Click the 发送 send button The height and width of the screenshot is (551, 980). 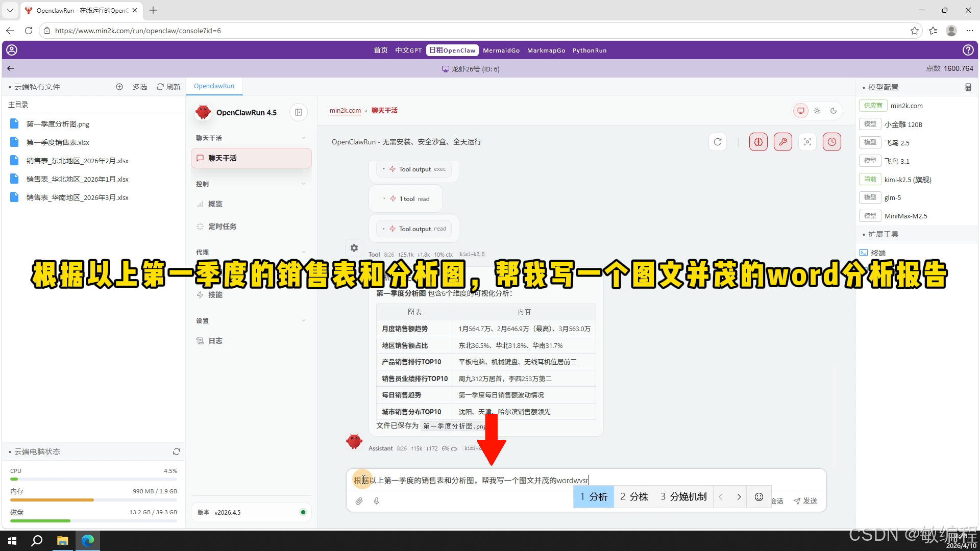point(805,501)
